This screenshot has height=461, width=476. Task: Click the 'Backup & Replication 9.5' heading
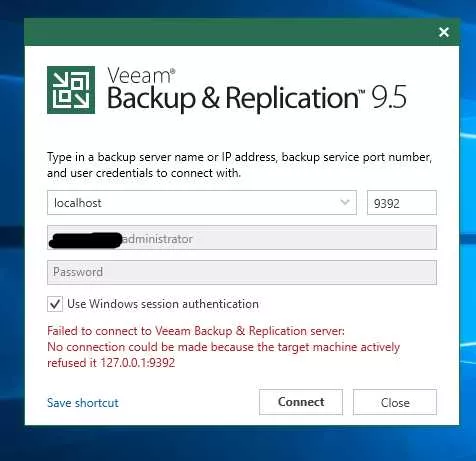click(x=257, y=98)
